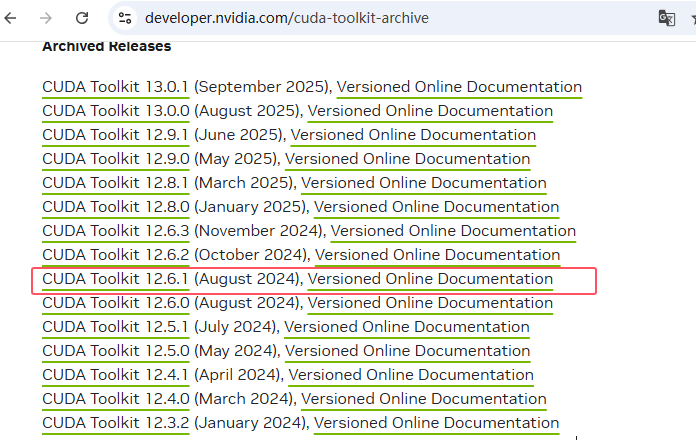This screenshot has height=440, width=696.
Task: Click the "(July 2024)" date text
Action: (x=235, y=327)
